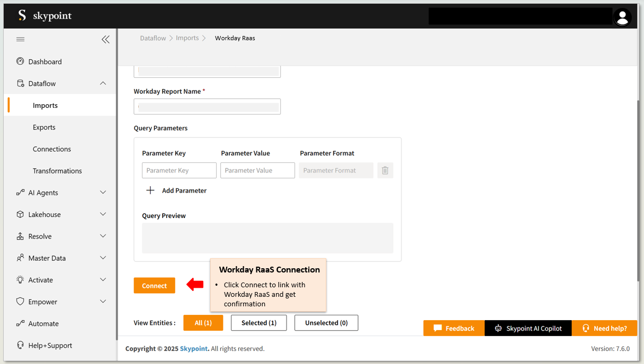Go to Transformations in sidebar
Viewport: 644px width, 364px height.
[57, 171]
